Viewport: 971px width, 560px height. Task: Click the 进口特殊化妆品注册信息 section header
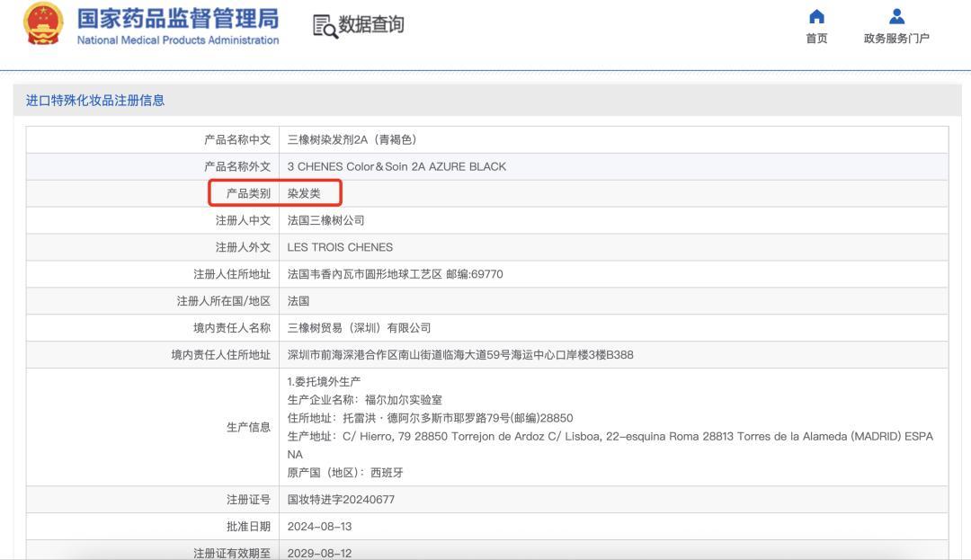[x=95, y=101]
